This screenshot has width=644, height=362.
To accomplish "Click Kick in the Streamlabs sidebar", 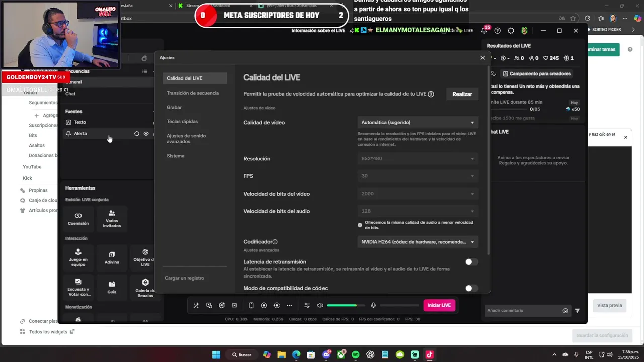I will tap(27, 178).
